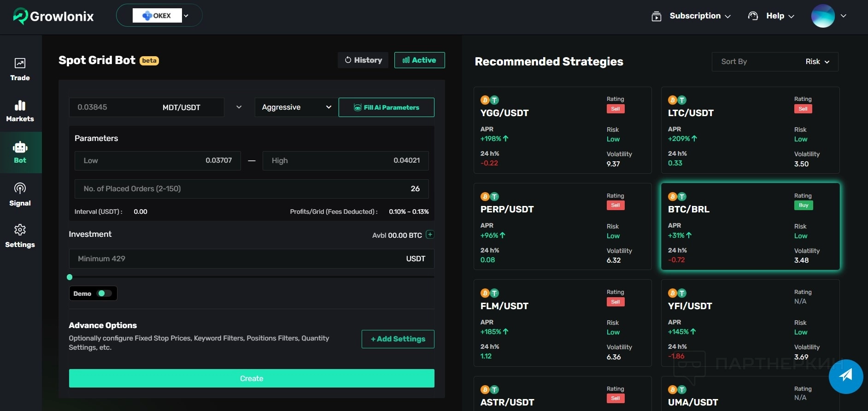The width and height of the screenshot is (868, 411).
Task: Click the YGG/USDT coin pair icons
Action: click(x=490, y=100)
